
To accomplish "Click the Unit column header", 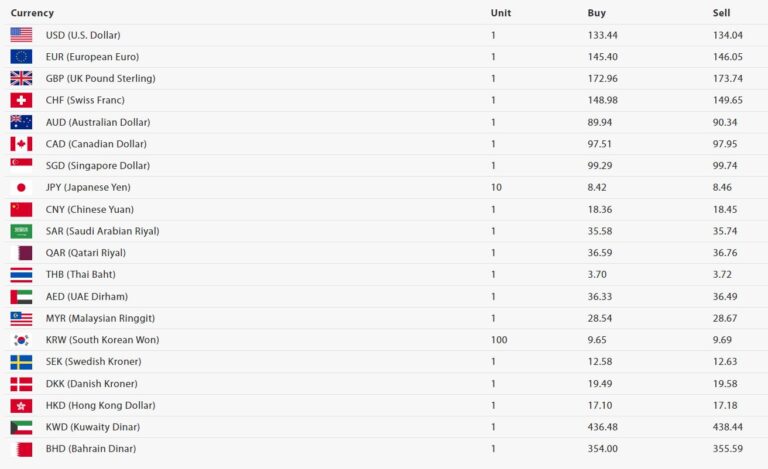I will pyautogui.click(x=500, y=13).
